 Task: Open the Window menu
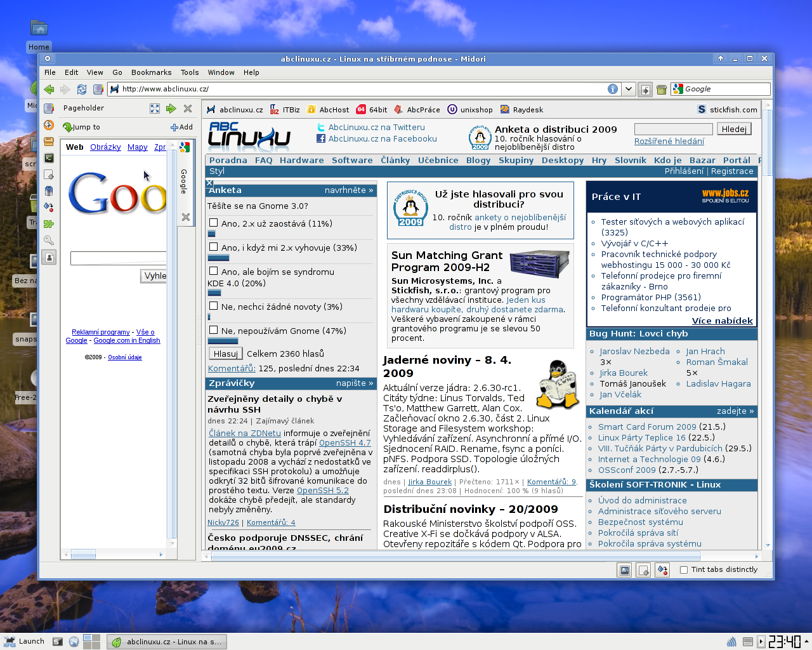221,72
